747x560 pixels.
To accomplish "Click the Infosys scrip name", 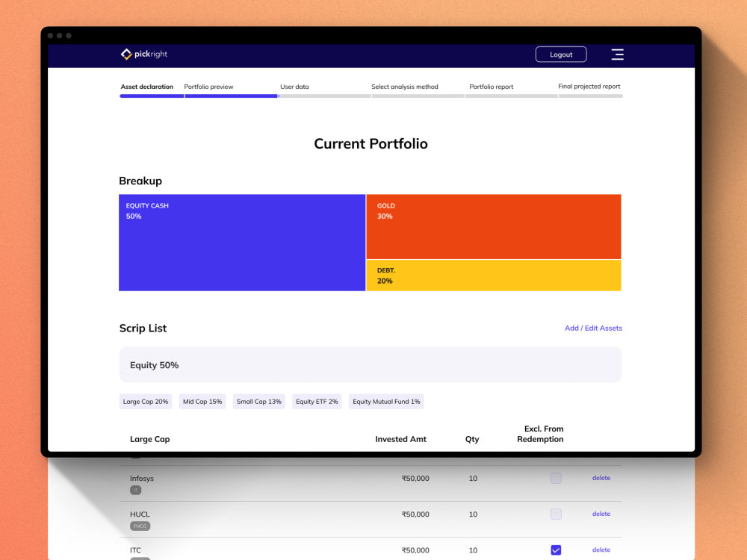I will tap(142, 478).
